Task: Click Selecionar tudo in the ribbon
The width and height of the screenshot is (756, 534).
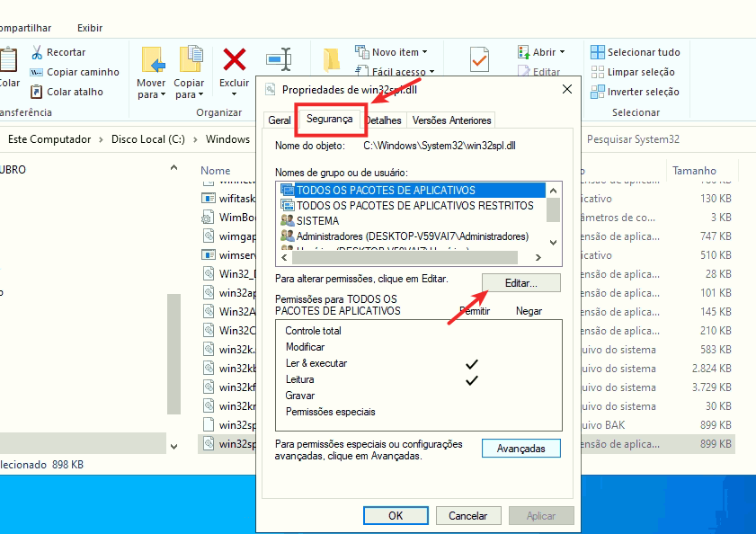Action: [x=636, y=52]
